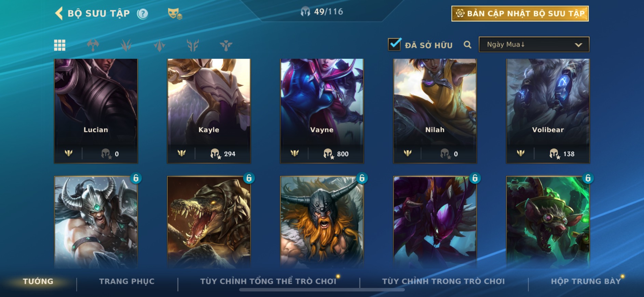Click Vayne's mastery points helmet icon
The height and width of the screenshot is (297, 644).
pos(328,154)
